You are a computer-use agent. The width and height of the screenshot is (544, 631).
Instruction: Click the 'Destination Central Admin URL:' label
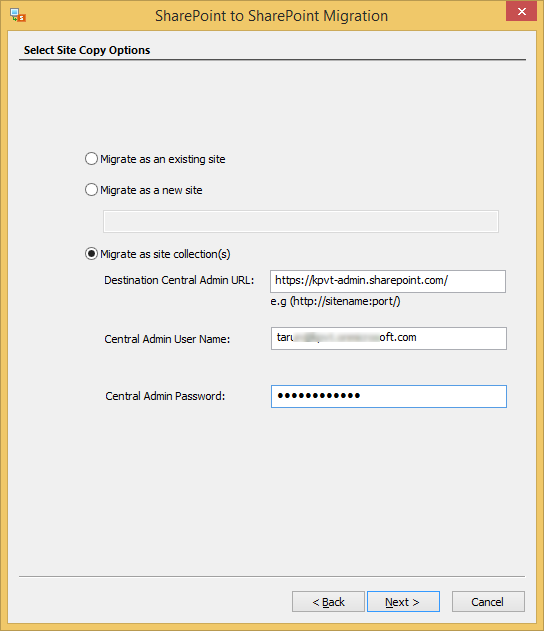tap(179, 280)
